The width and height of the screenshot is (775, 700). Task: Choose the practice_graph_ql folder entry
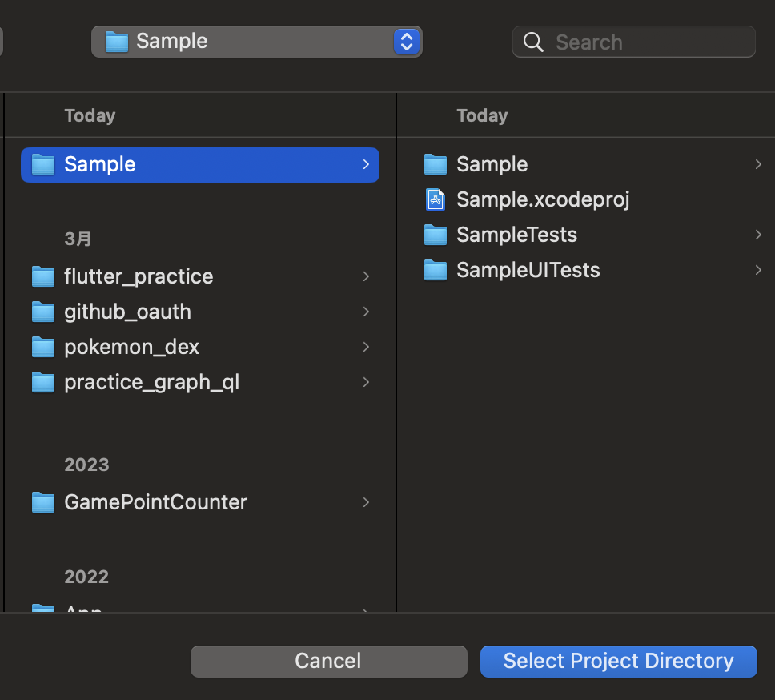pos(151,382)
